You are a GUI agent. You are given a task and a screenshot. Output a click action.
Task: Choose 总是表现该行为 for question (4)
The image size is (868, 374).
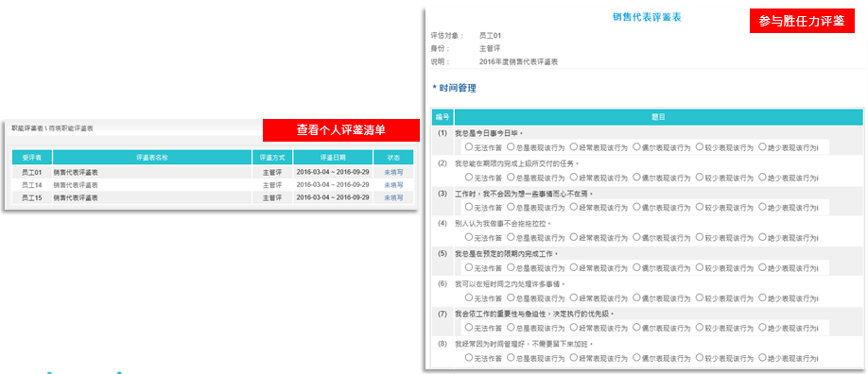click(511, 237)
